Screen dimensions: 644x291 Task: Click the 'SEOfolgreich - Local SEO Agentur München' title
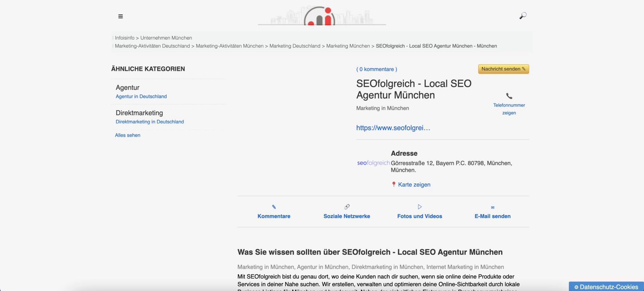pyautogui.click(x=414, y=89)
